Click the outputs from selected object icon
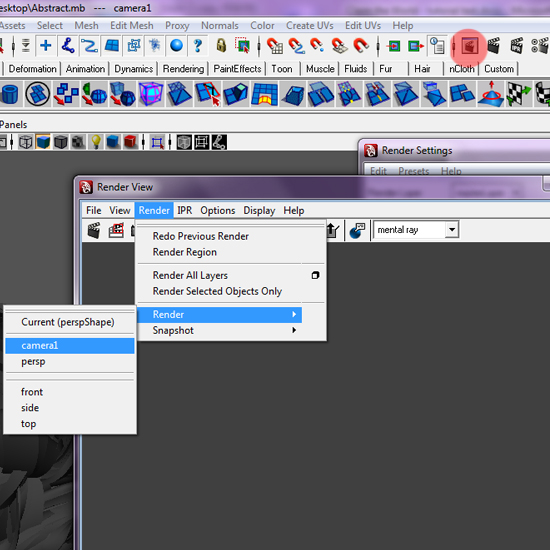The height and width of the screenshot is (550, 550). point(416,46)
